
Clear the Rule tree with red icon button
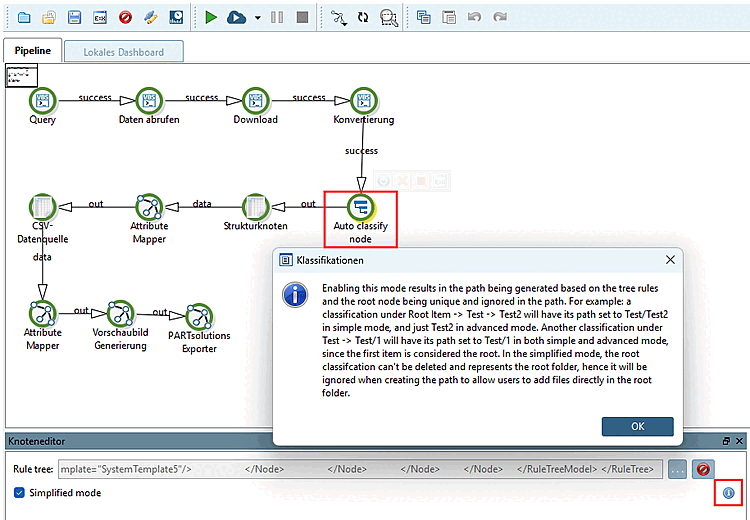point(703,469)
